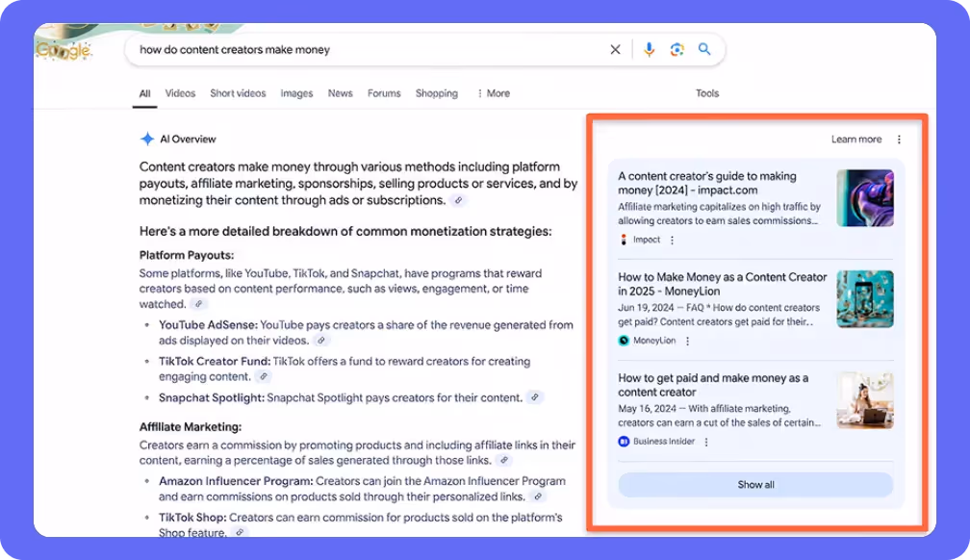Click 'TikTok Creator Fund:' bold text
The width and height of the screenshot is (970, 560).
coord(215,362)
